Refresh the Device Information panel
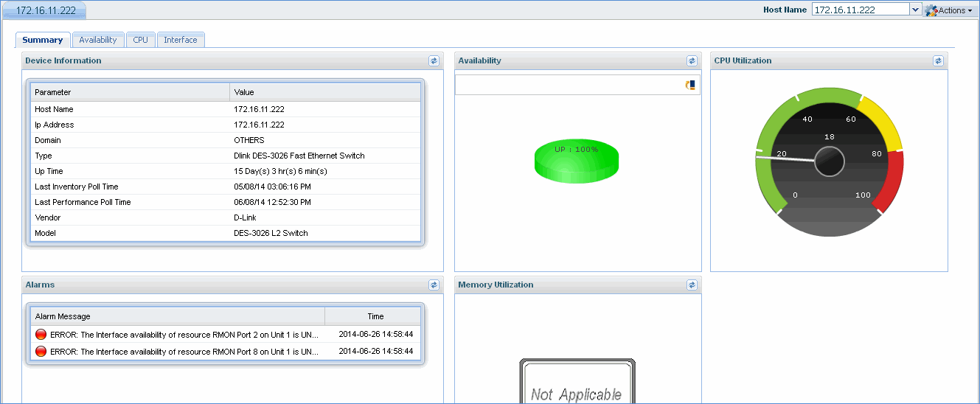The width and height of the screenshot is (980, 404). 434,61
